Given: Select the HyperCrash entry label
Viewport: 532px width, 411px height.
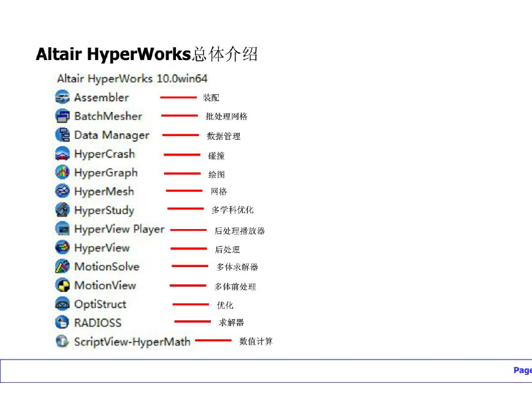Looking at the screenshot, I should pos(104,154).
